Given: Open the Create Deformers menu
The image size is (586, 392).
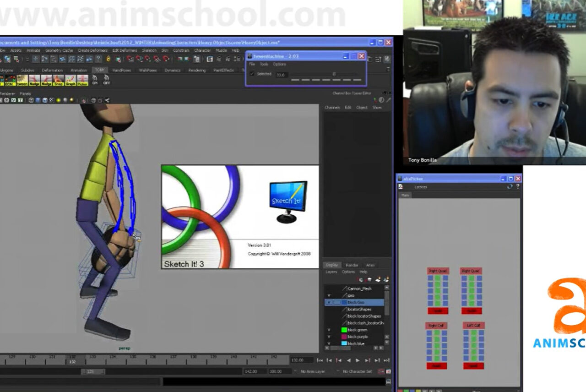Looking at the screenshot, I should click(92, 50).
